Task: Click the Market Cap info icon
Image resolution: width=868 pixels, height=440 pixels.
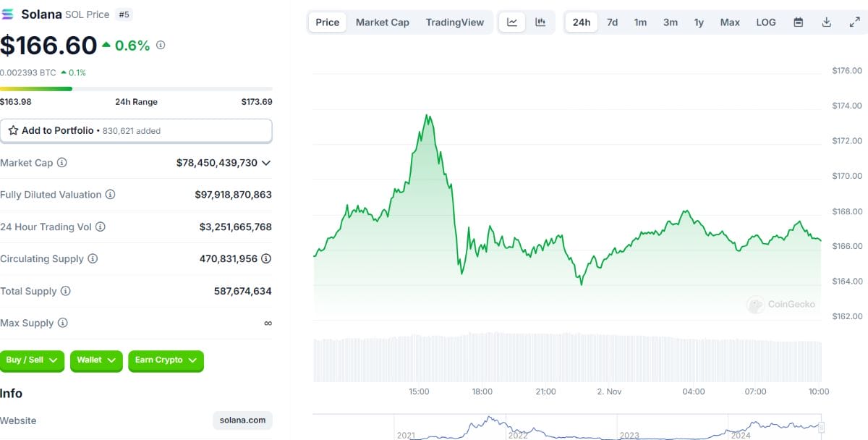Action: [x=61, y=163]
